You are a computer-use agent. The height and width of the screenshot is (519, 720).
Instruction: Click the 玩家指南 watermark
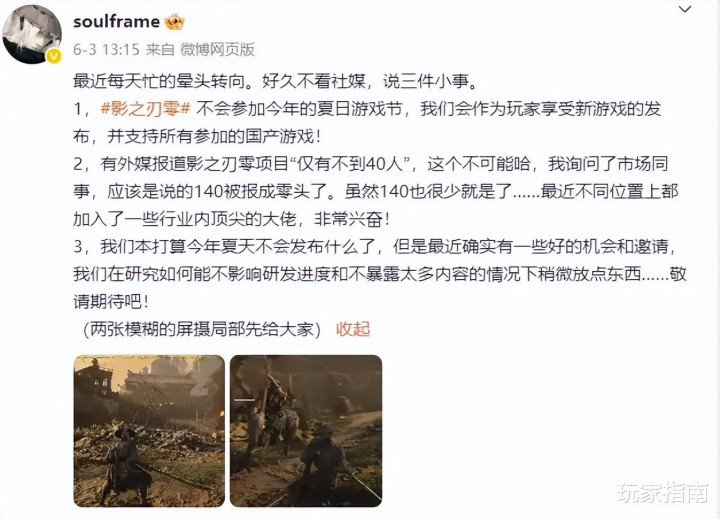[x=663, y=493]
